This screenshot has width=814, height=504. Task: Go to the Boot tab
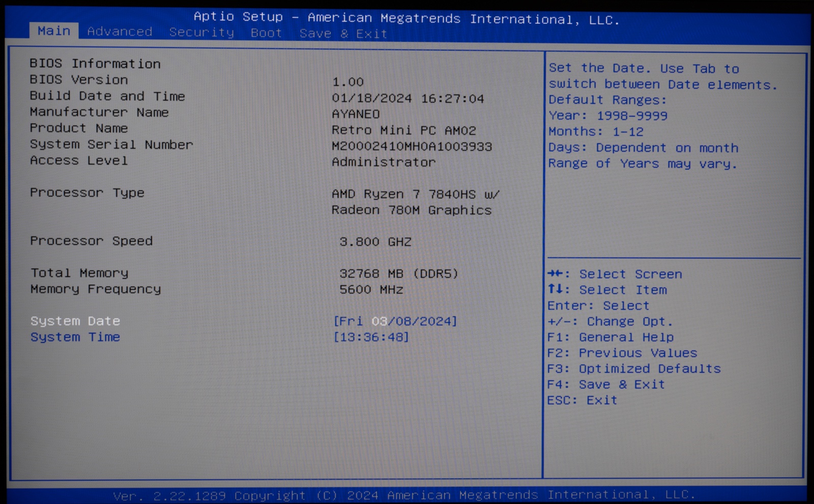tap(266, 33)
